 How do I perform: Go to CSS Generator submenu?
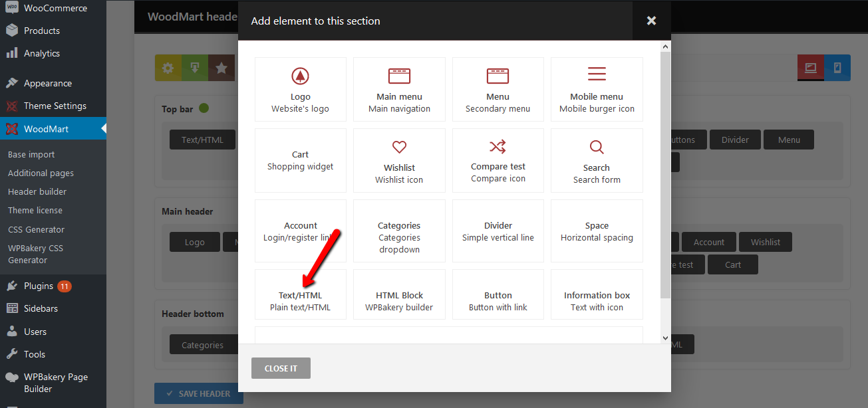(37, 229)
